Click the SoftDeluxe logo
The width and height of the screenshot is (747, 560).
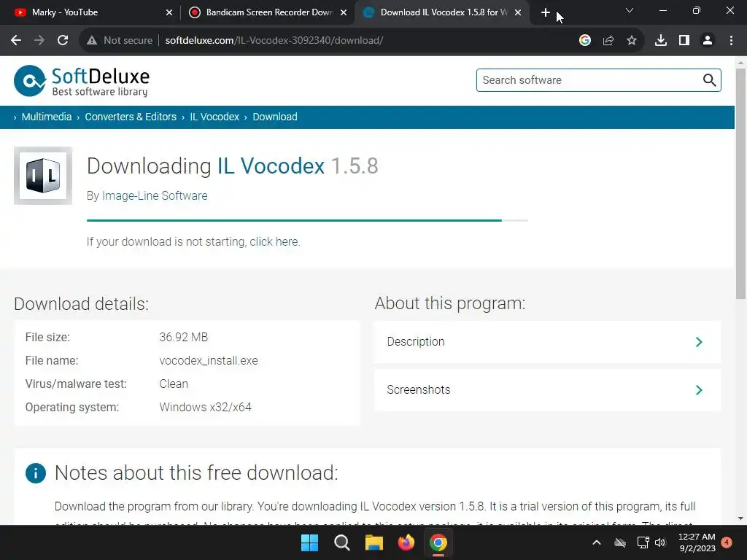82,81
